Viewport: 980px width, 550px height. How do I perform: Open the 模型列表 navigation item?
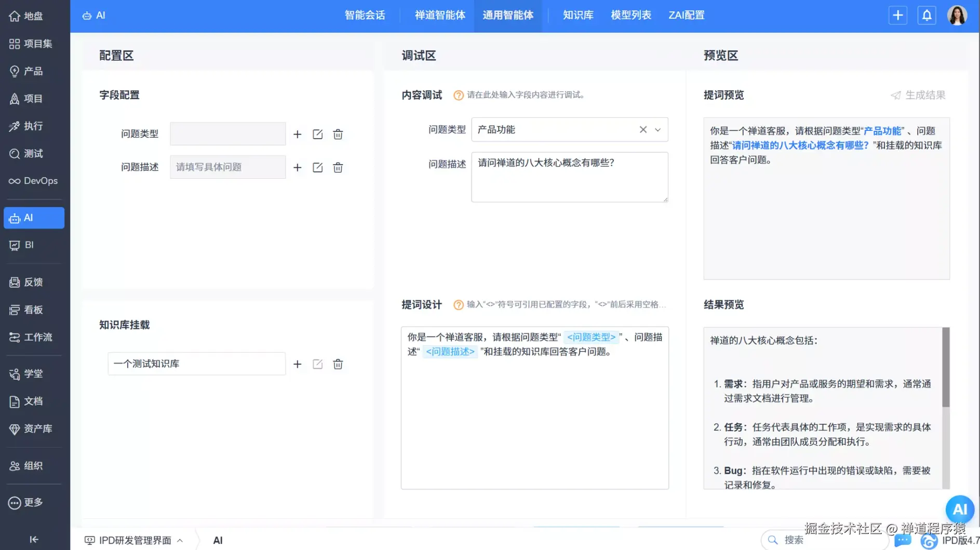630,15
